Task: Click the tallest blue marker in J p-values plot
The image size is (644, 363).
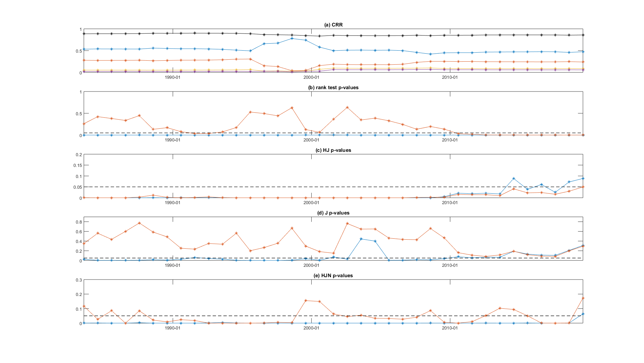Action: (x=361, y=239)
